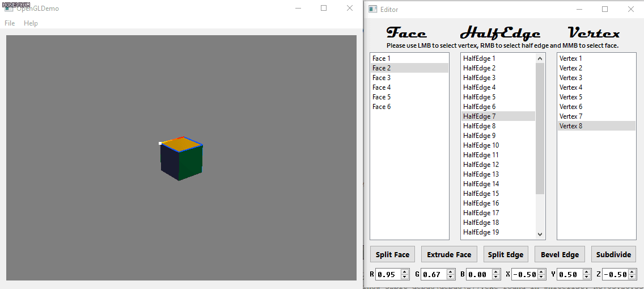Viewport: 644px width, 289px height.
Task: Open the File menu in OpenGLDemo
Action: pos(10,23)
